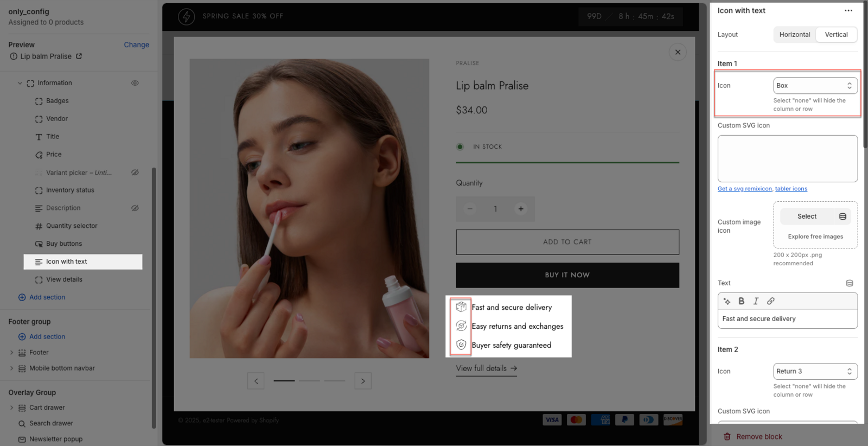
Task: Expand the Footer section
Action: (x=12, y=353)
